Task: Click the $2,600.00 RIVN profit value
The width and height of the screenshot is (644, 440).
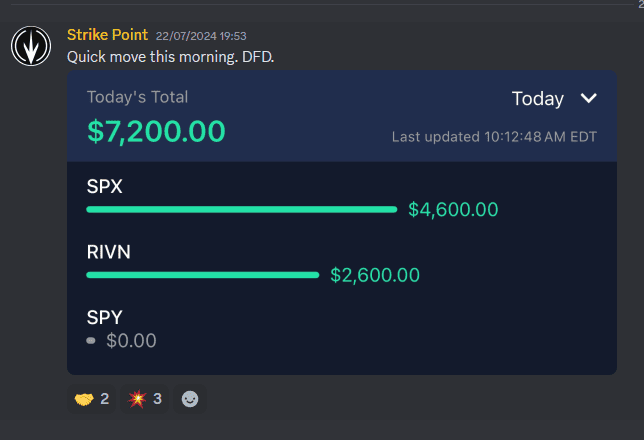Action: coord(375,275)
